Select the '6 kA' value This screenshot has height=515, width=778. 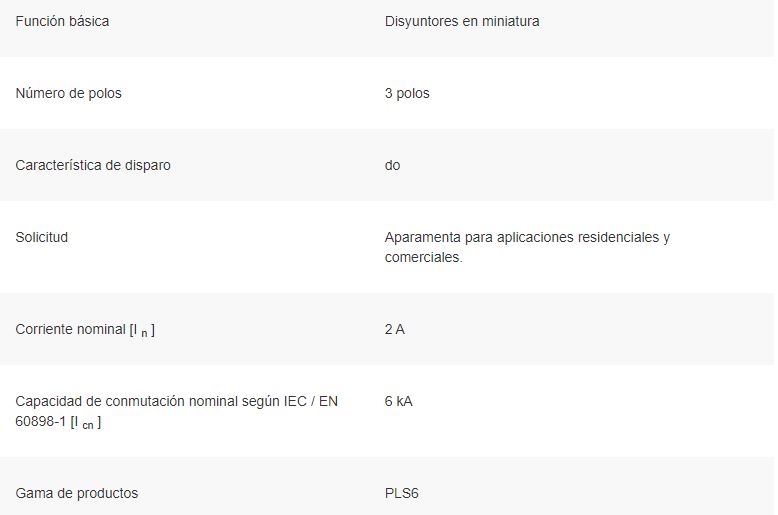pyautogui.click(x=398, y=401)
